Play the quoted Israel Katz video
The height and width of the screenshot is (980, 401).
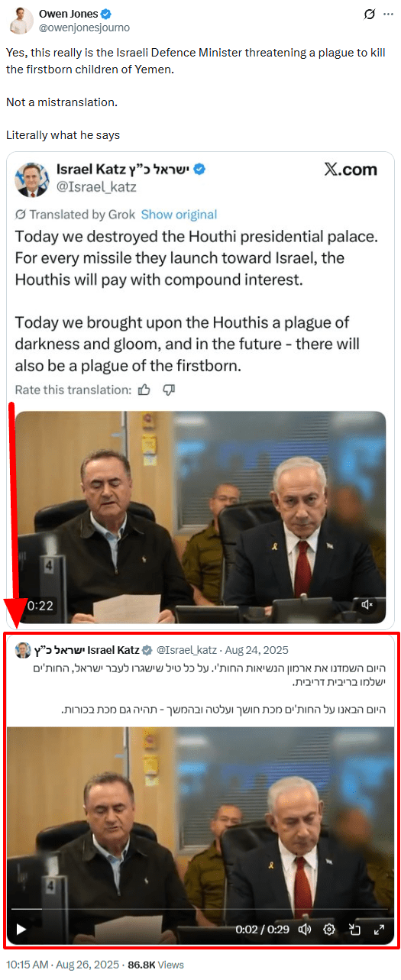21,930
